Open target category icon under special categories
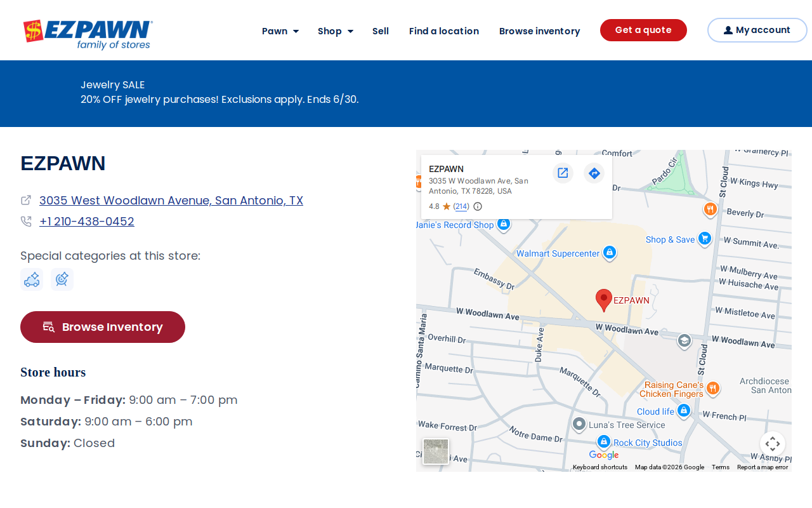812x508 pixels. [62, 279]
